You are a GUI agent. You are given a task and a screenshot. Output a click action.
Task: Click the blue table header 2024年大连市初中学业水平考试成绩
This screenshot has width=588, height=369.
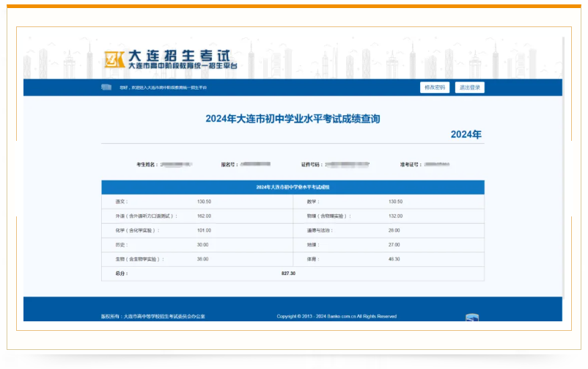(293, 187)
